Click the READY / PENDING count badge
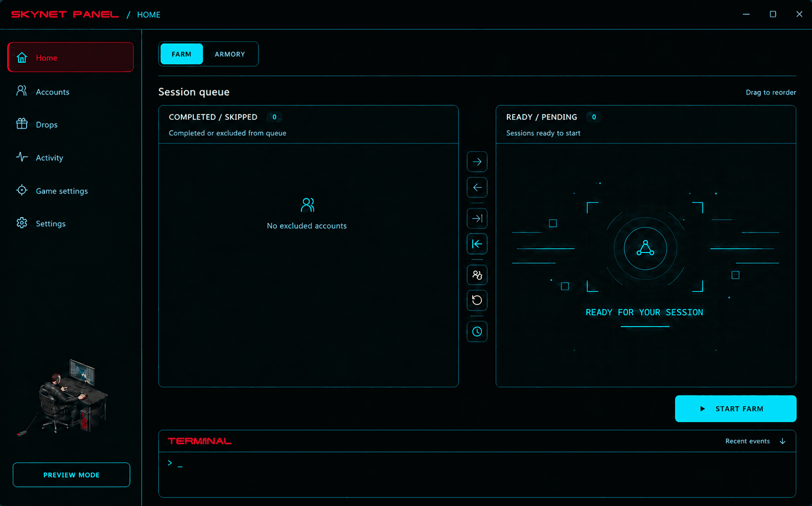This screenshot has height=506, width=812. tap(594, 117)
